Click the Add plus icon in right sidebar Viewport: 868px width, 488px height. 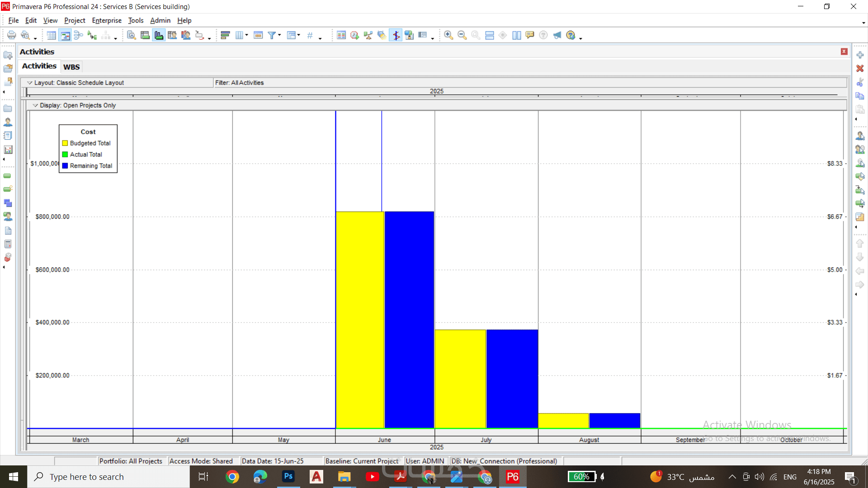click(x=860, y=55)
